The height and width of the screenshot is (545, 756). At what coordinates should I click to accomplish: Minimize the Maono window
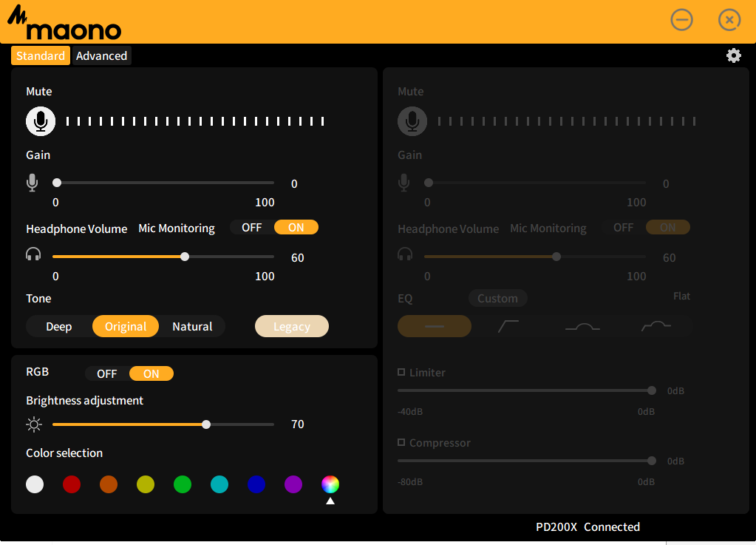682,20
